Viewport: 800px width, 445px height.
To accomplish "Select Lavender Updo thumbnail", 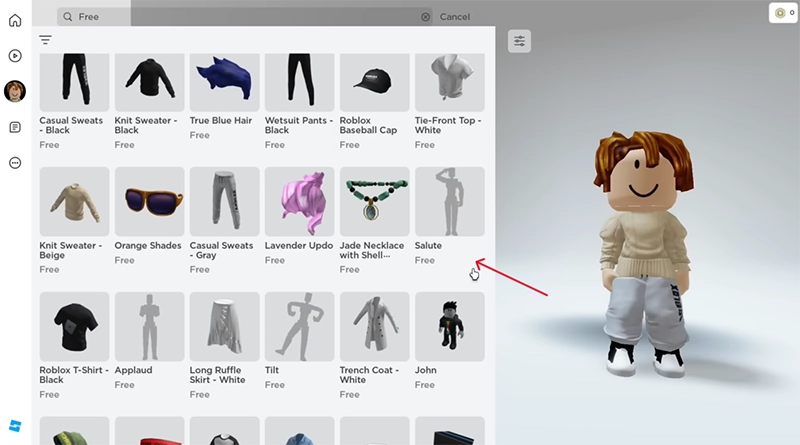I will tap(299, 202).
